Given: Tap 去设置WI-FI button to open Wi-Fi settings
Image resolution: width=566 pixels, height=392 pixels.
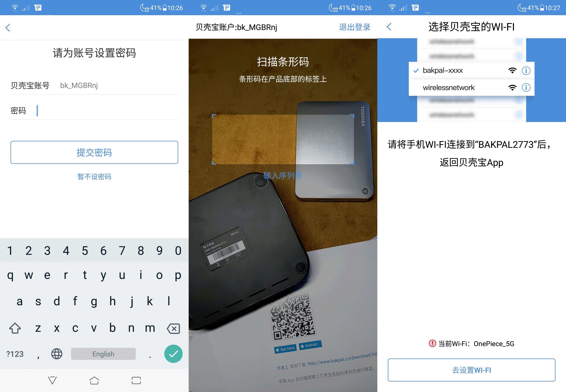Looking at the screenshot, I should pos(472,370).
